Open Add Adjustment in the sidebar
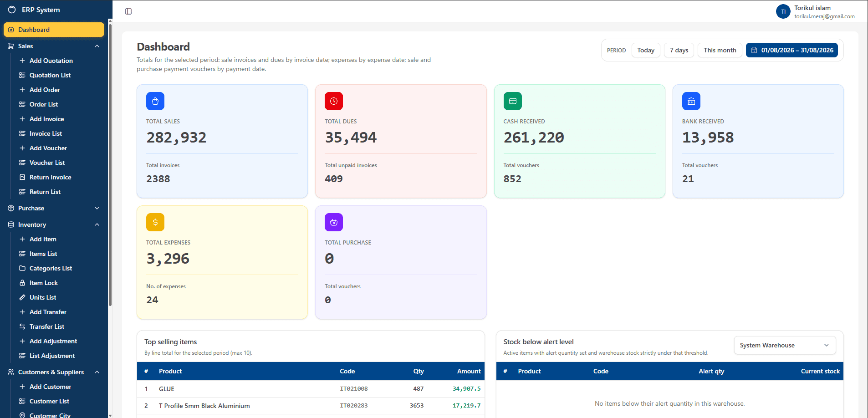868x418 pixels. point(53,341)
